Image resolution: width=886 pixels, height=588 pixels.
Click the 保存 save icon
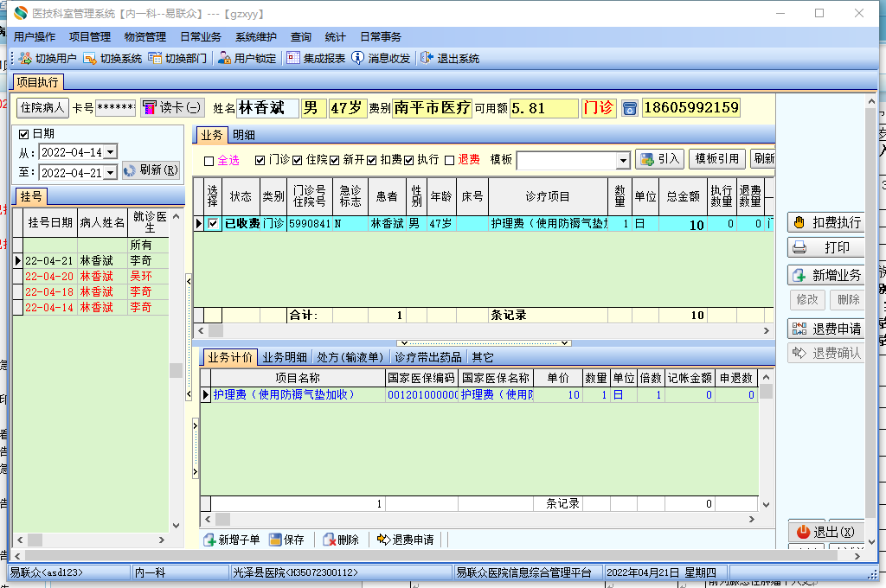tap(275, 540)
